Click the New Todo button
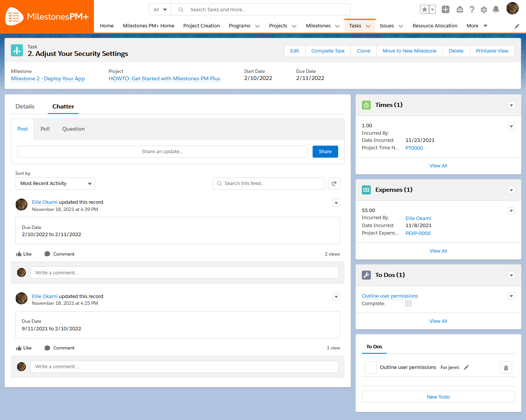 click(x=438, y=397)
